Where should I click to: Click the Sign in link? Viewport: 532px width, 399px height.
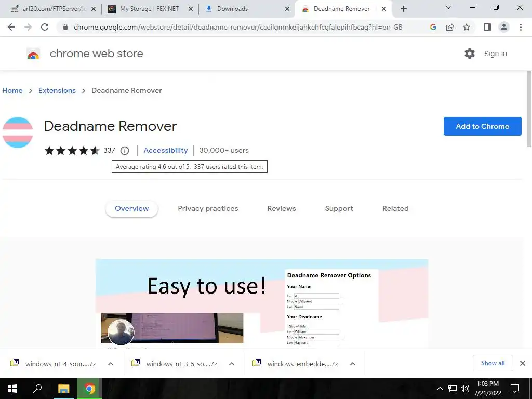tap(495, 54)
